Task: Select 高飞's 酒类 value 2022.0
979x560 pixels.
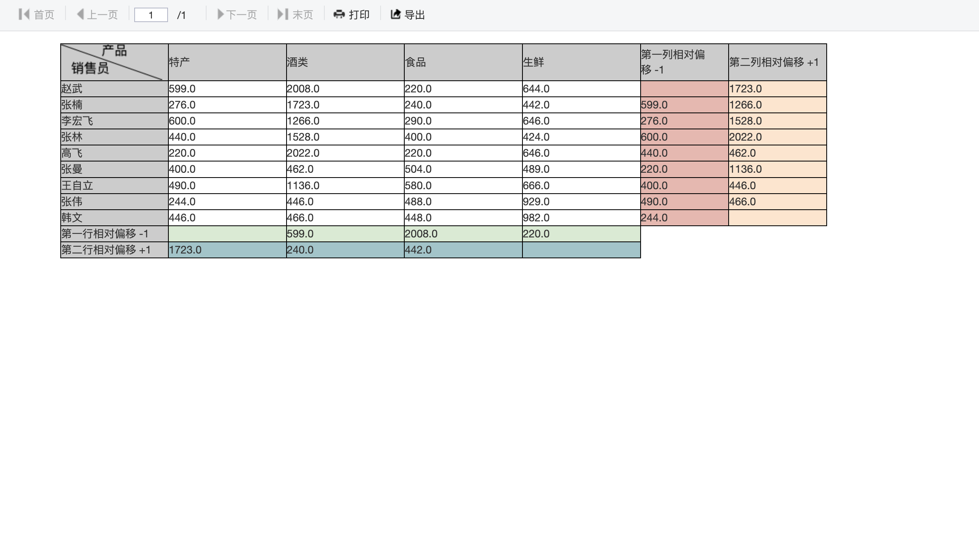Action: tap(345, 153)
